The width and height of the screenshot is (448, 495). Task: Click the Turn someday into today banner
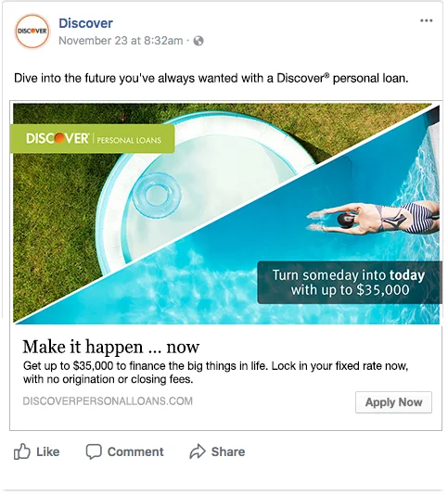coord(350,283)
